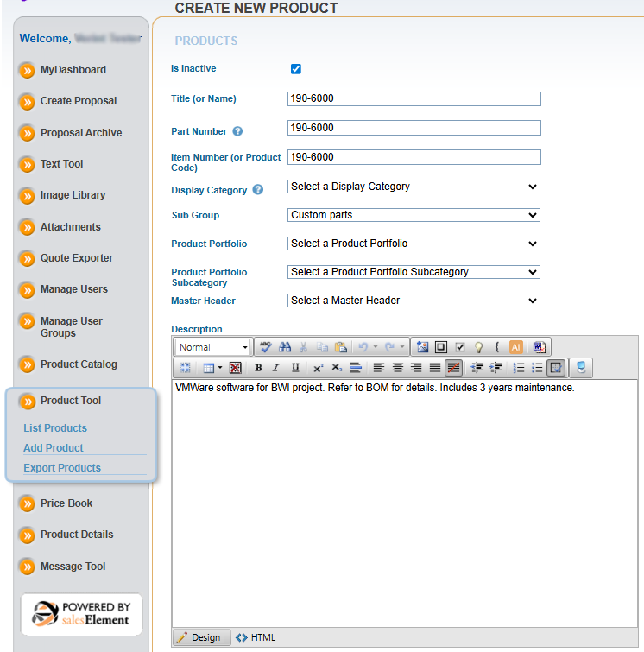
Task: Click the Italic formatting icon
Action: tap(276, 368)
